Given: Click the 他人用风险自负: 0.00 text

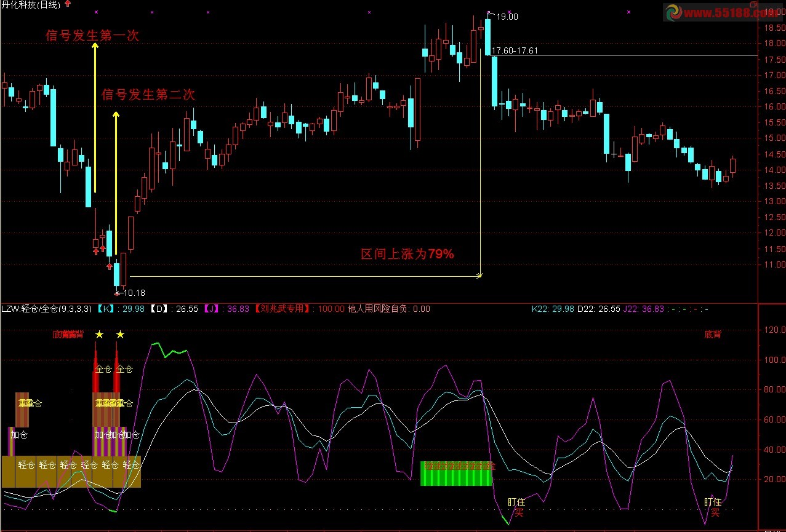Looking at the screenshot, I should 389,309.
